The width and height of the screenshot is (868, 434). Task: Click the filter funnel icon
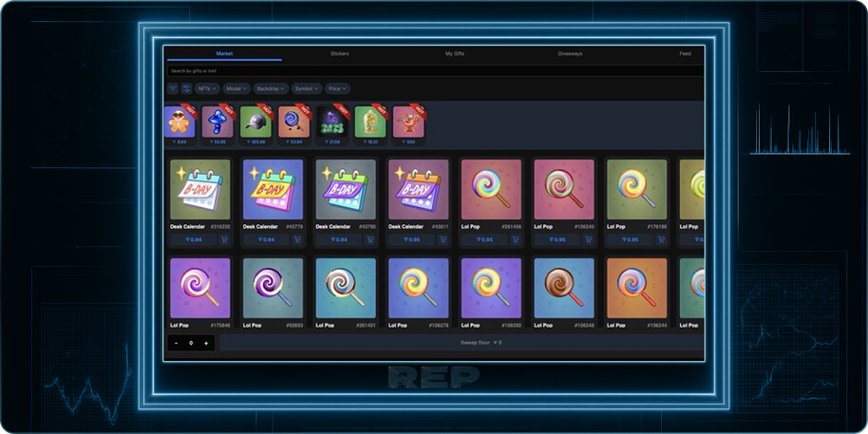coord(173,88)
